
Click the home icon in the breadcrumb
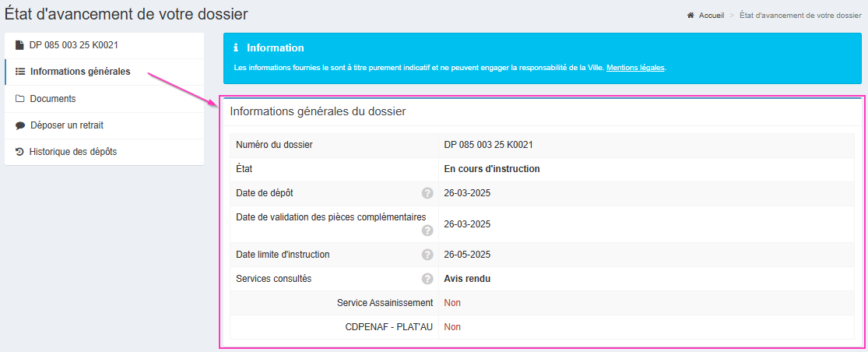click(x=691, y=15)
